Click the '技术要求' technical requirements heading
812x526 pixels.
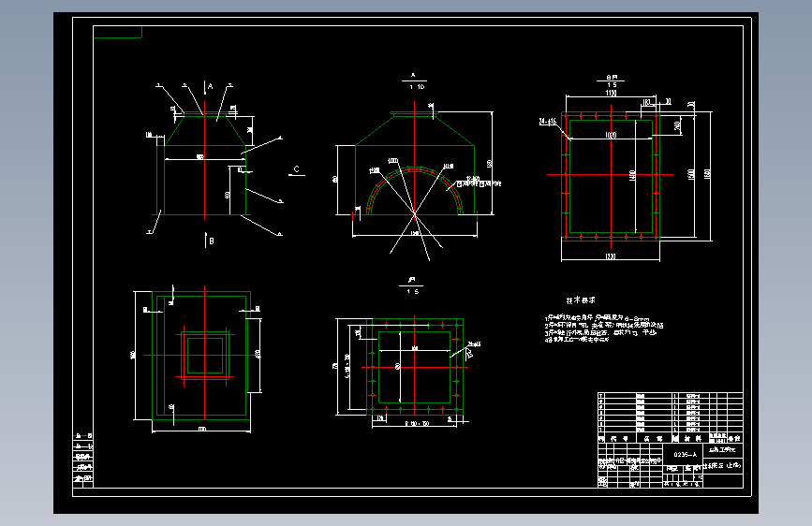point(581,300)
